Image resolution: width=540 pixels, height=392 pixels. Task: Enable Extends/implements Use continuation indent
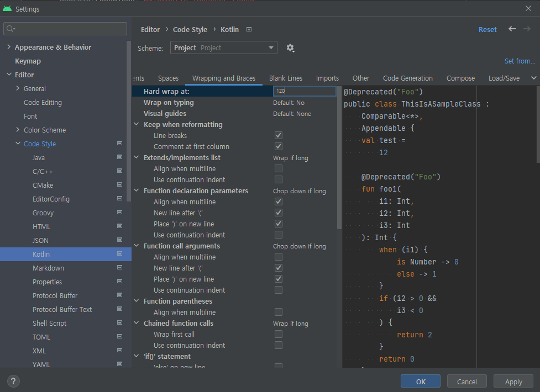click(279, 179)
